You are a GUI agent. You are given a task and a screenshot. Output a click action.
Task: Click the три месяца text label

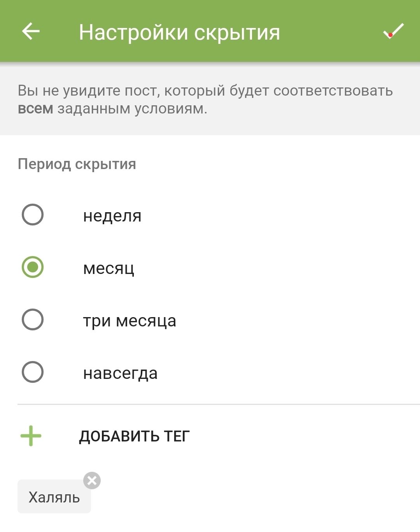(129, 321)
